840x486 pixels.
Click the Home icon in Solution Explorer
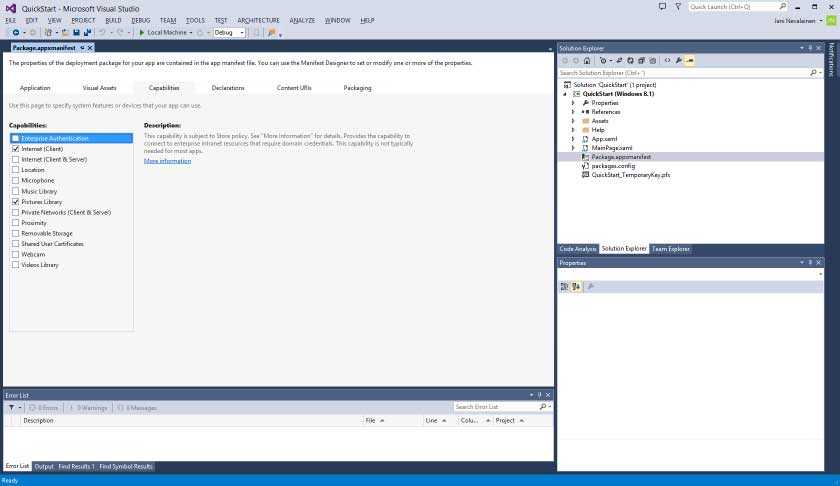click(587, 61)
